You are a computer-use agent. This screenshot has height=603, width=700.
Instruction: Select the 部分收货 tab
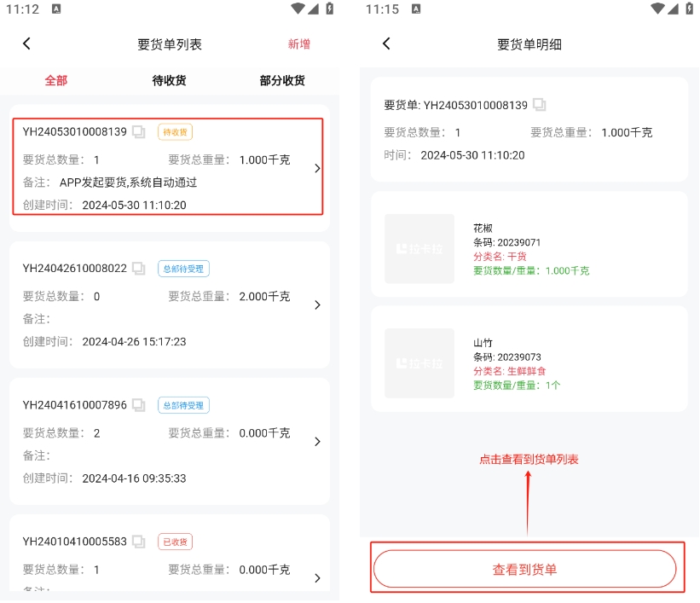pyautogui.click(x=282, y=81)
